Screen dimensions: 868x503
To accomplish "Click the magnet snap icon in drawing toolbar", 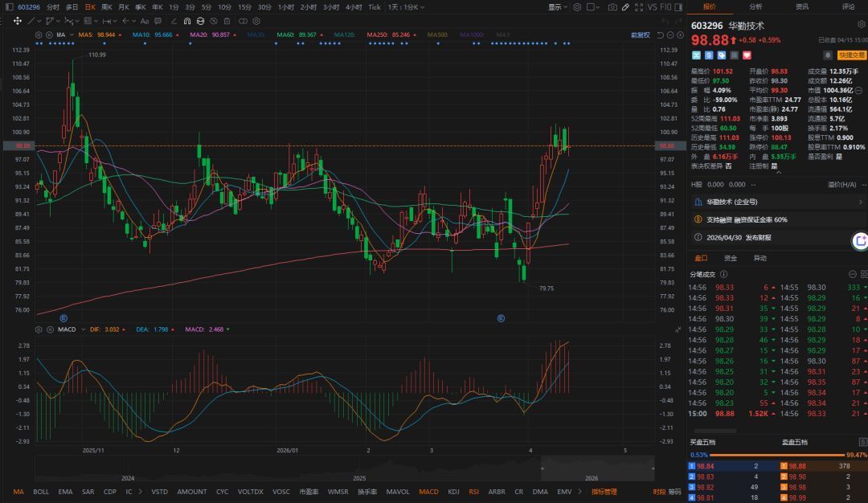I will pyautogui.click(x=187, y=21).
